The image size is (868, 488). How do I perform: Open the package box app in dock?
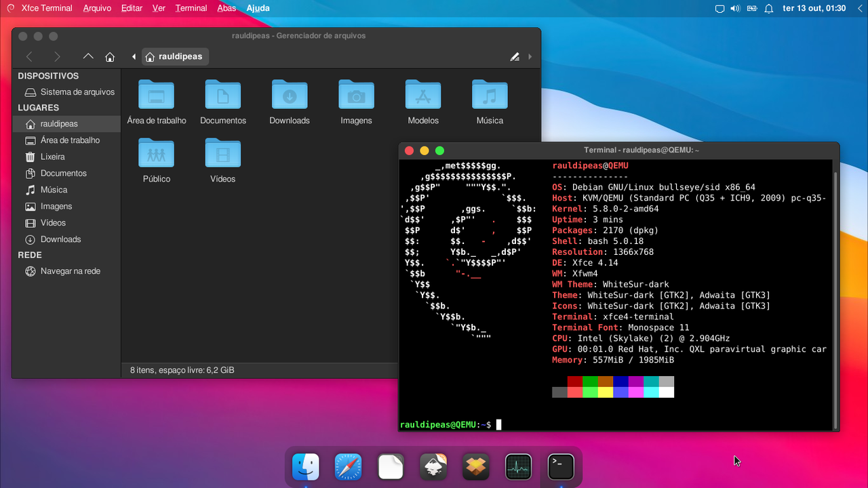pos(476,467)
